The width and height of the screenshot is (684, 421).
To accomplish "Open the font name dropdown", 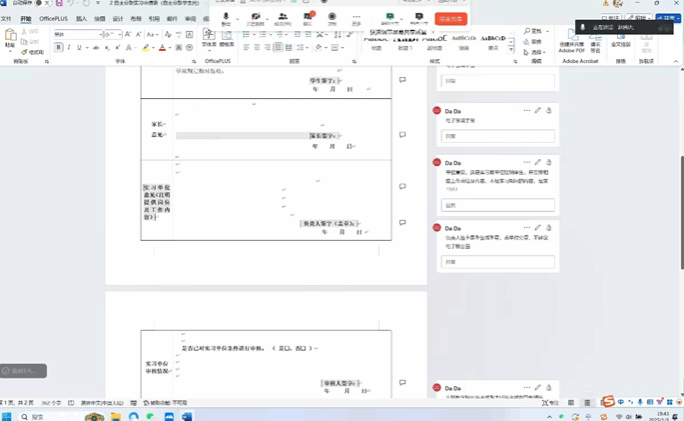I will pyautogui.click(x=101, y=34).
